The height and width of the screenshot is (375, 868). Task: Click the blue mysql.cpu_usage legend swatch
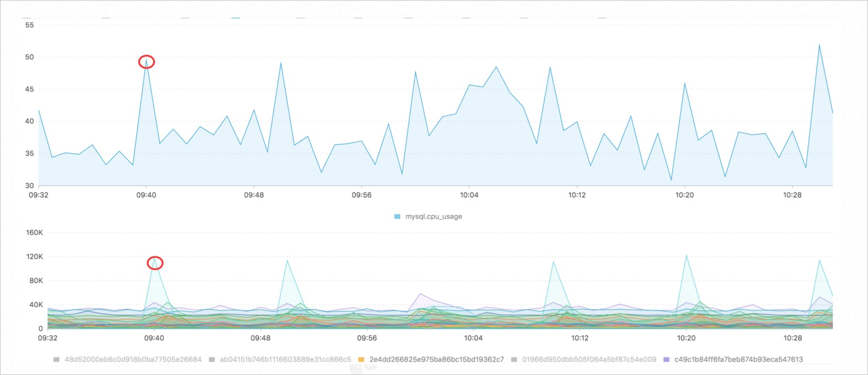(x=397, y=216)
